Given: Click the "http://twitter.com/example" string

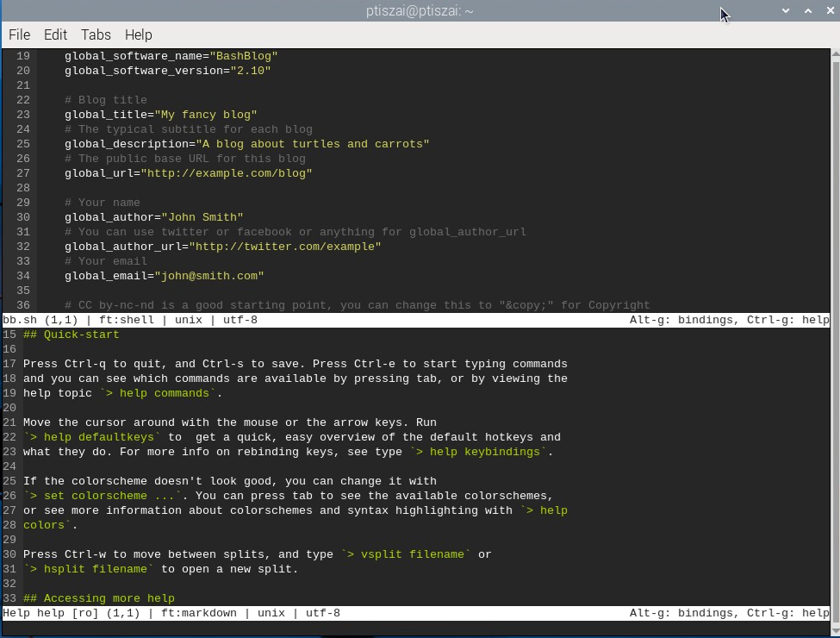Looking at the screenshot, I should click(x=285, y=246).
